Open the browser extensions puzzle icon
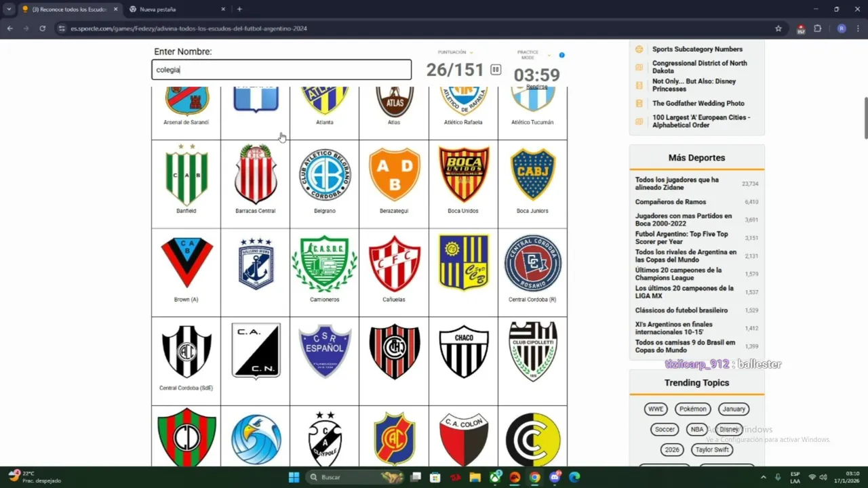The image size is (868, 488). (817, 28)
